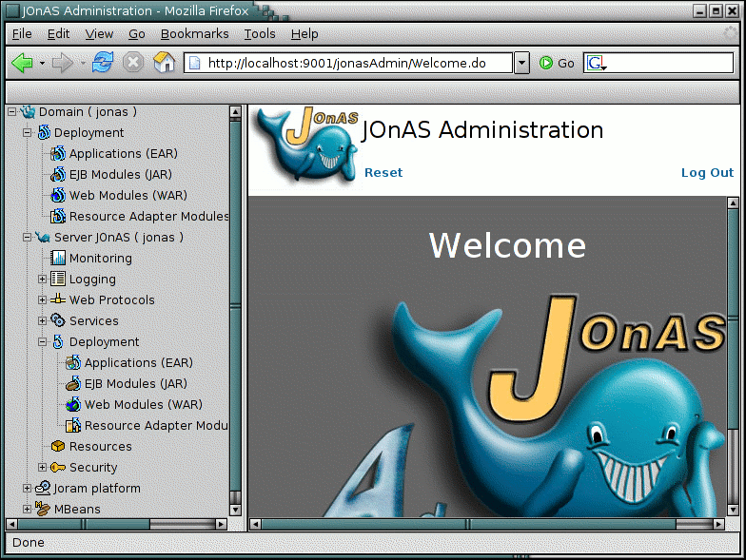This screenshot has width=746, height=560.
Task: Open the File menu
Action: (22, 34)
